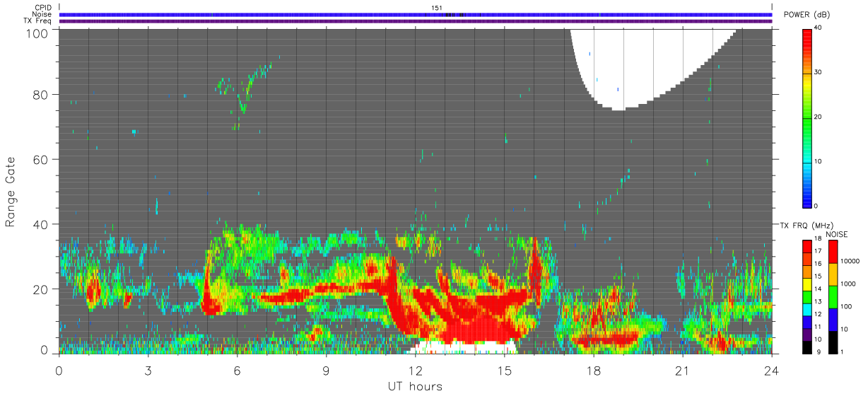Screen dimensions: 868x401
Task: Click the Range Gate axis title
Action: [11, 192]
